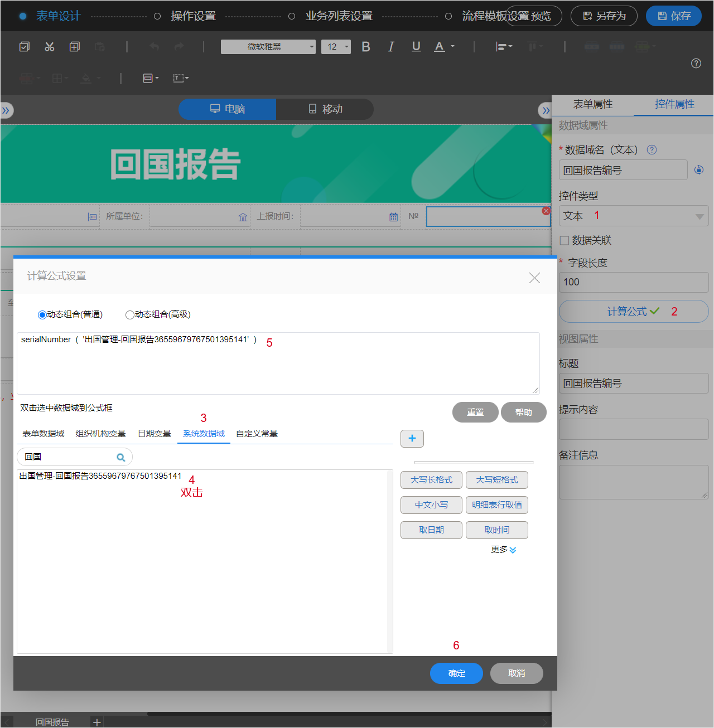Click the select-all checkbox toolbar icon

pos(25,47)
